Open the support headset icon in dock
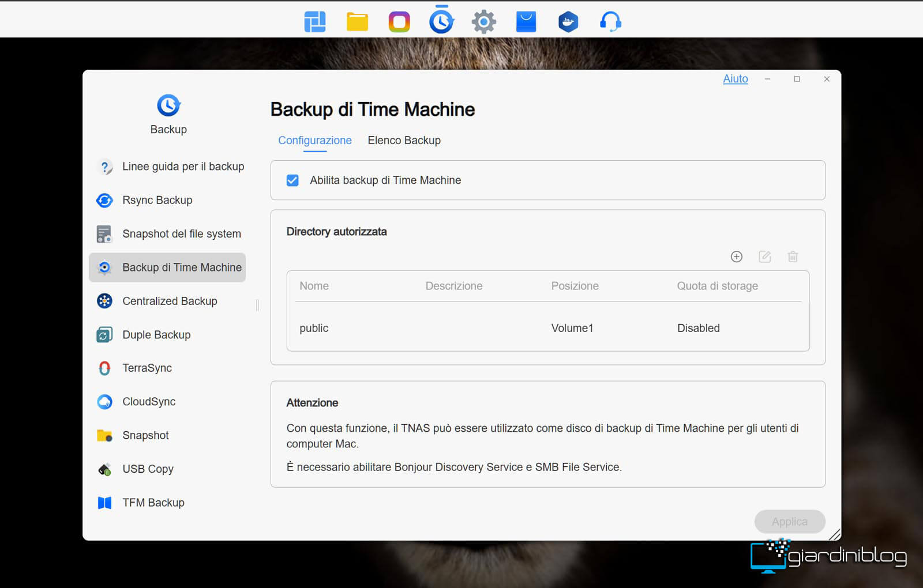 (x=610, y=22)
